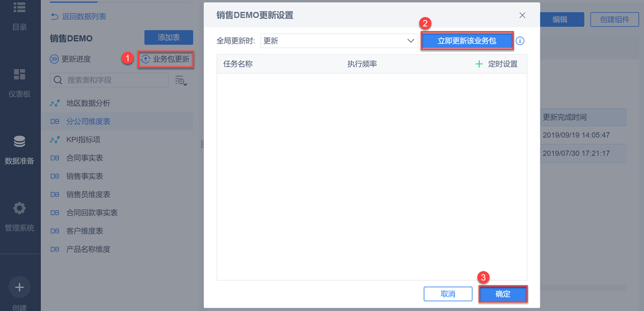Open the filter/sort icon beside search box
This screenshot has height=311, width=644.
(x=181, y=80)
